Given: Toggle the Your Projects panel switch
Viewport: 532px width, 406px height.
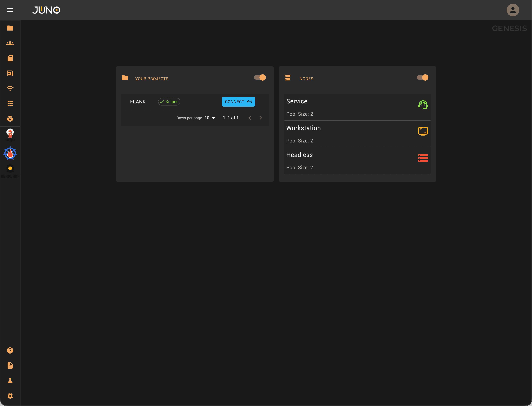Looking at the screenshot, I should pos(260,78).
